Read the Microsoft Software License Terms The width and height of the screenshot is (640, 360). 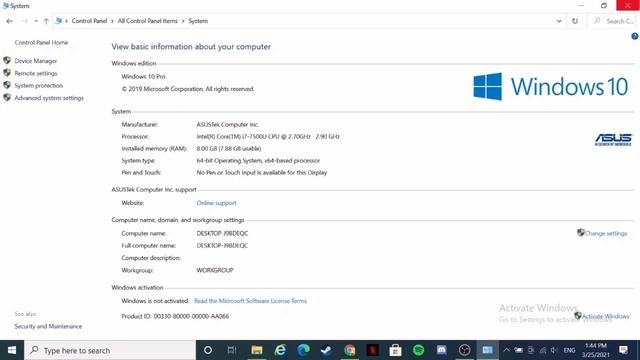[250, 301]
